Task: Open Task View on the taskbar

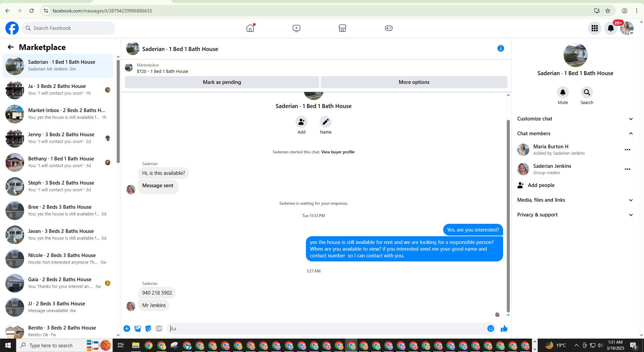Action: [121, 345]
